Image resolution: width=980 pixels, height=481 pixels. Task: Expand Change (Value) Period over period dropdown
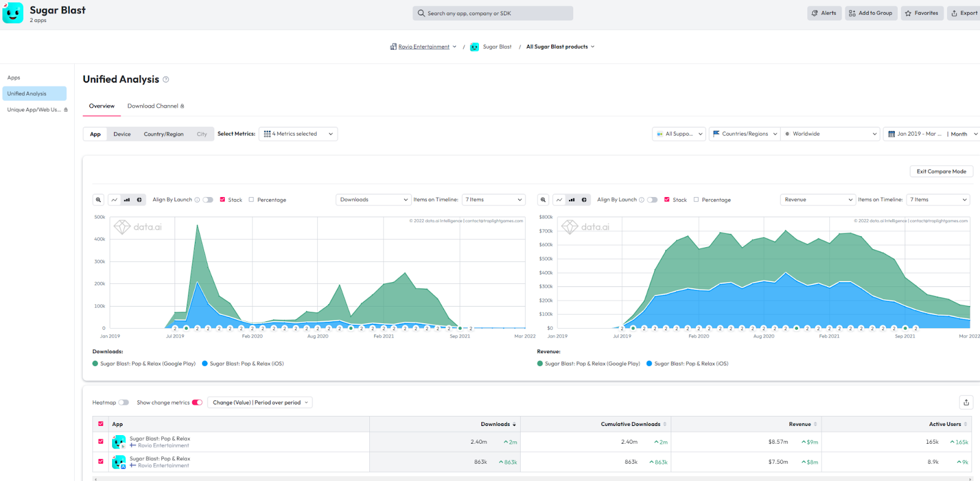(x=260, y=403)
